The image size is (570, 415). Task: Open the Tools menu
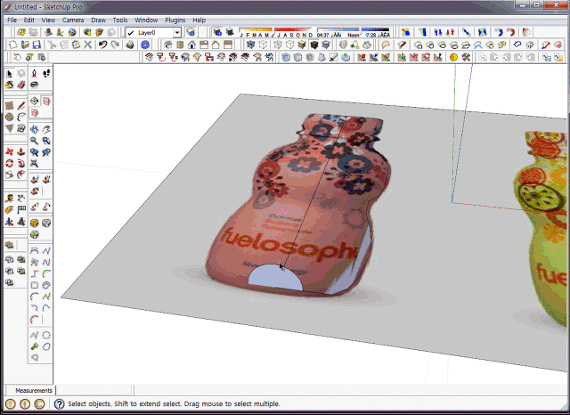[120, 20]
